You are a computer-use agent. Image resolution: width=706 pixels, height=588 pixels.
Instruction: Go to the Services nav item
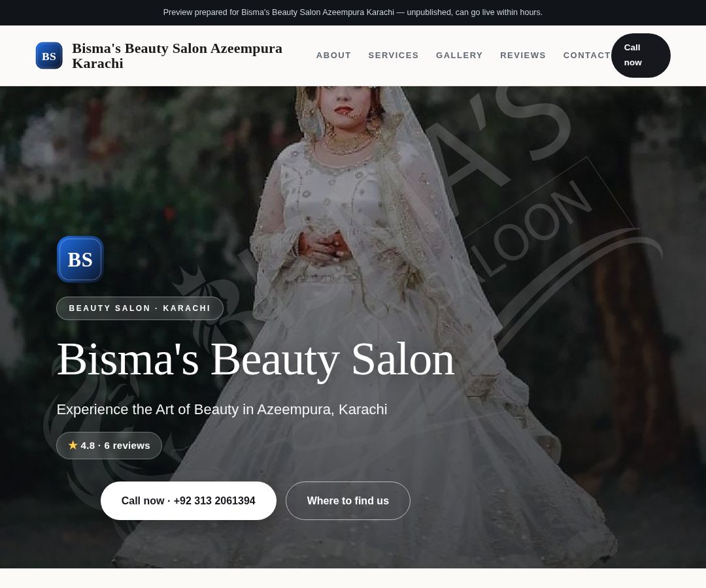pyautogui.click(x=394, y=56)
